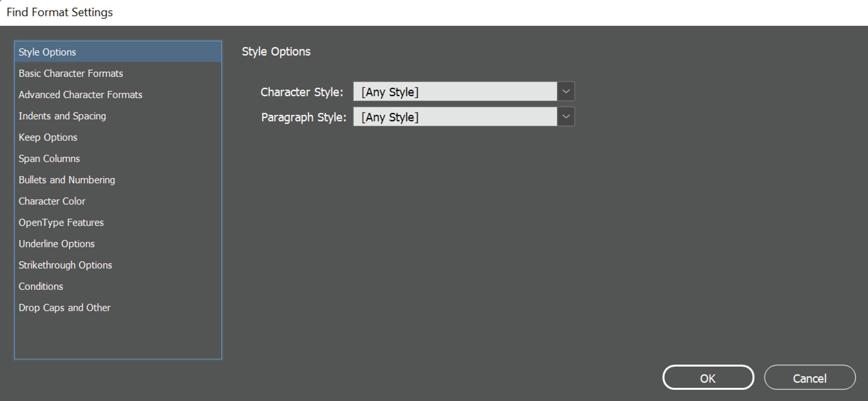The width and height of the screenshot is (868, 401).
Task: Click the Find Format Settings title bar
Action: tap(59, 12)
